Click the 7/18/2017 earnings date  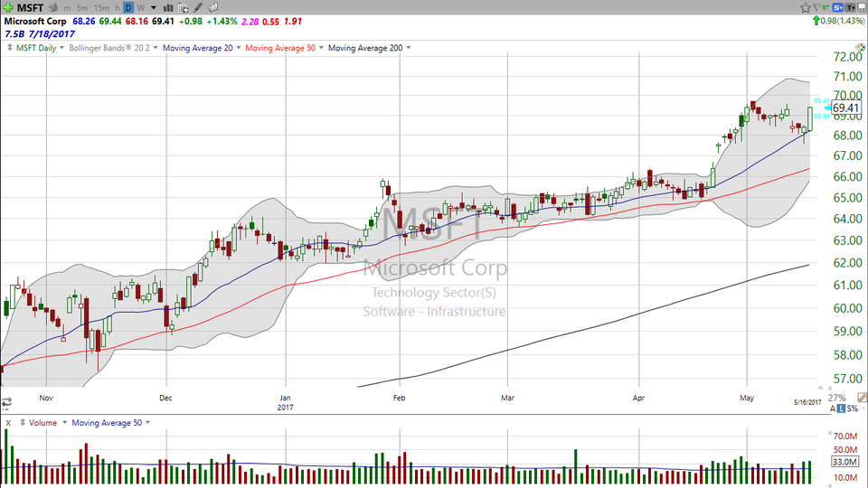tap(52, 33)
